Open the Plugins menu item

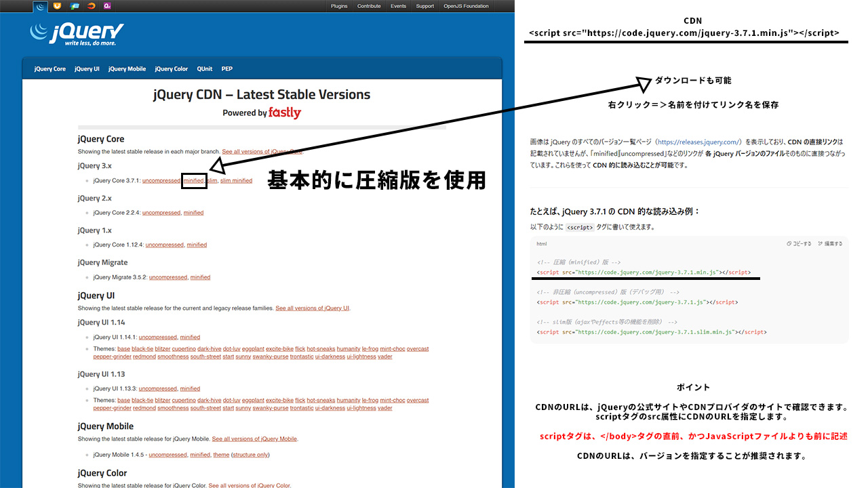[x=339, y=6]
